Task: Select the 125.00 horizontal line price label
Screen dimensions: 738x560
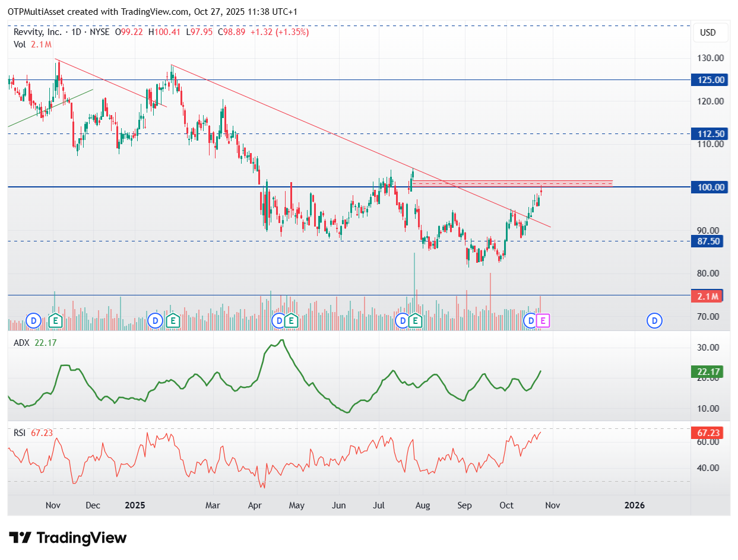Action: coord(708,79)
